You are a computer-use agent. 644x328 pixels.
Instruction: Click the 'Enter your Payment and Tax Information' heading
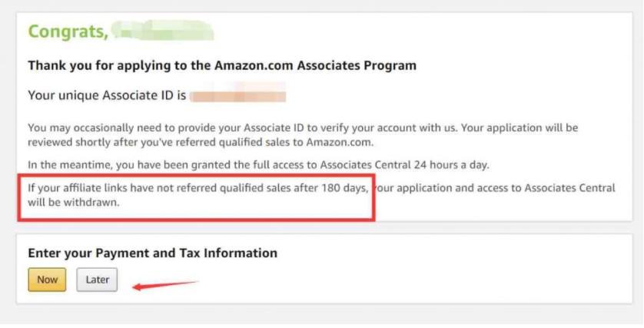[x=152, y=253]
